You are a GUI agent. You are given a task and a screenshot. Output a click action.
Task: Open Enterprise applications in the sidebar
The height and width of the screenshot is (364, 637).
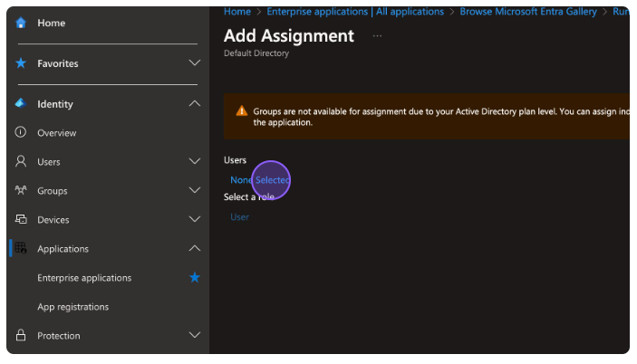tap(84, 278)
